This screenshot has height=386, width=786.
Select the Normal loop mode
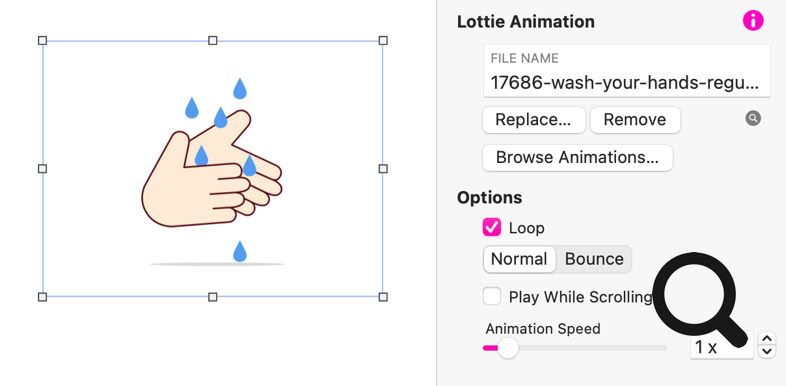tap(519, 259)
